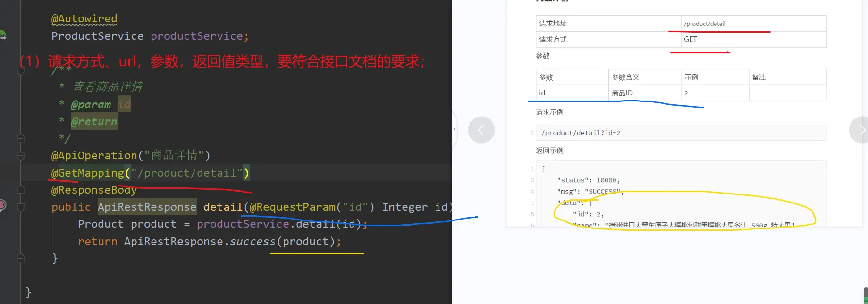
Task: Click the @ApiOperation annotation
Action: (94, 155)
